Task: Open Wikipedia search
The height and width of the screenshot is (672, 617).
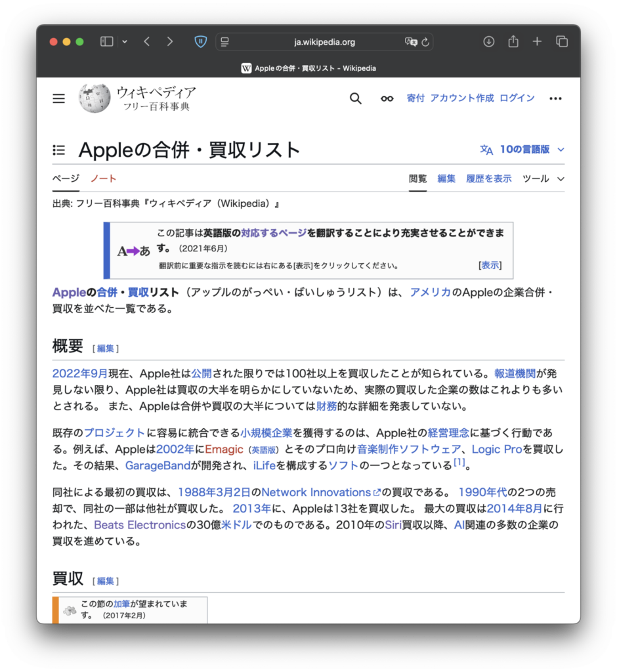Action: click(x=356, y=98)
